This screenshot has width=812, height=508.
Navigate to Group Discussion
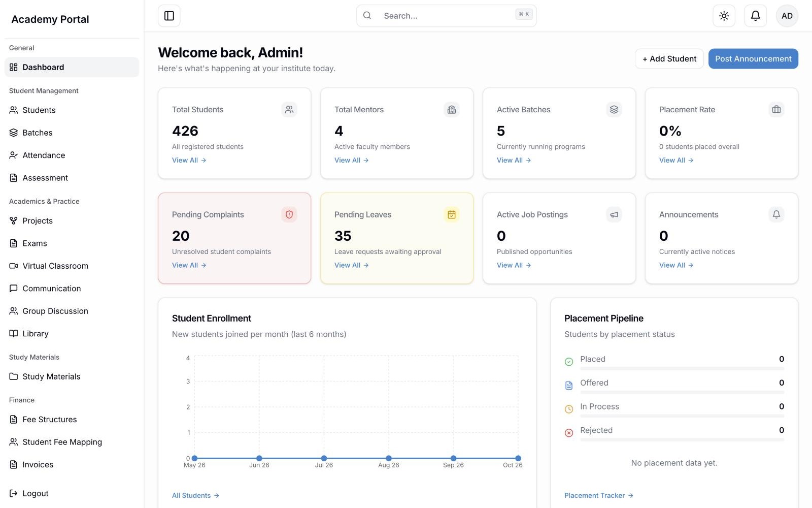point(72,311)
